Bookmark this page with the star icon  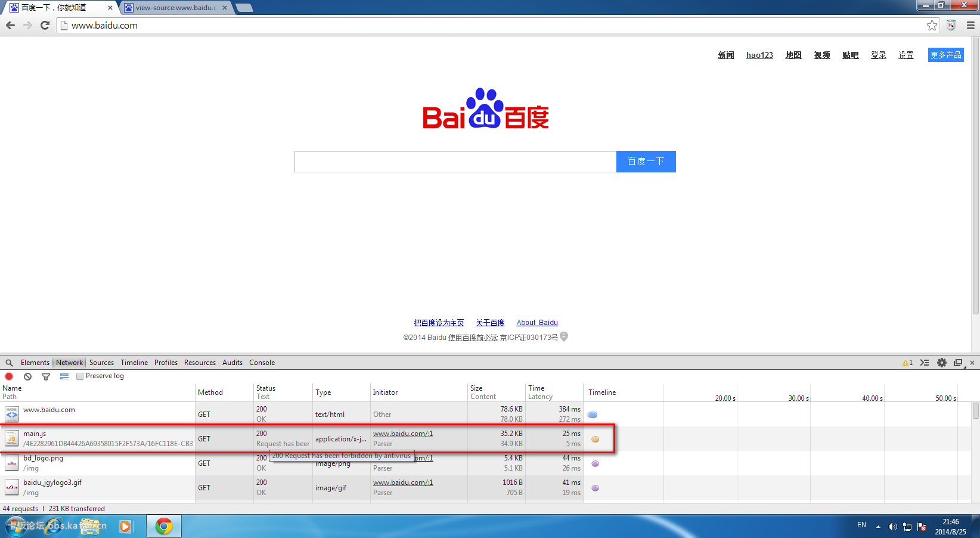click(x=932, y=25)
